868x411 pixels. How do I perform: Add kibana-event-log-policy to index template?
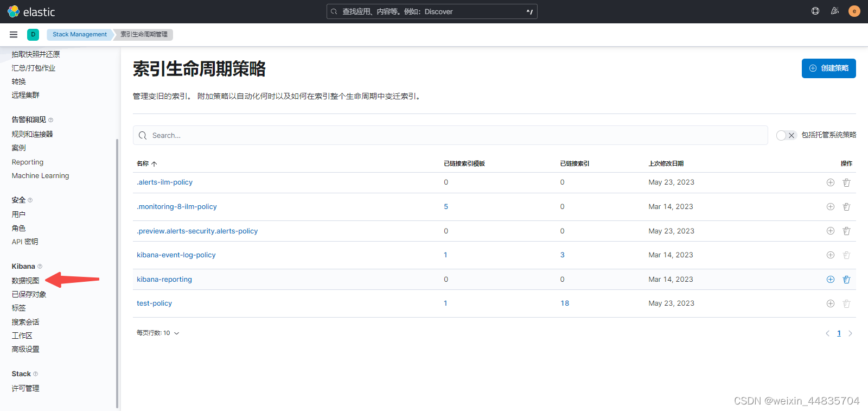831,255
